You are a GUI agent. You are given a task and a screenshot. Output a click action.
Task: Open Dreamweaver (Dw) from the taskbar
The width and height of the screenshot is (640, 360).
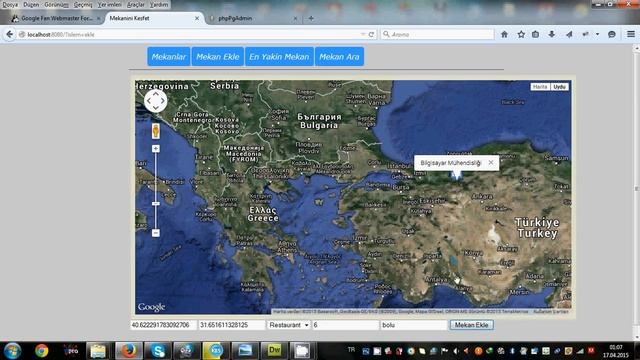click(274, 351)
